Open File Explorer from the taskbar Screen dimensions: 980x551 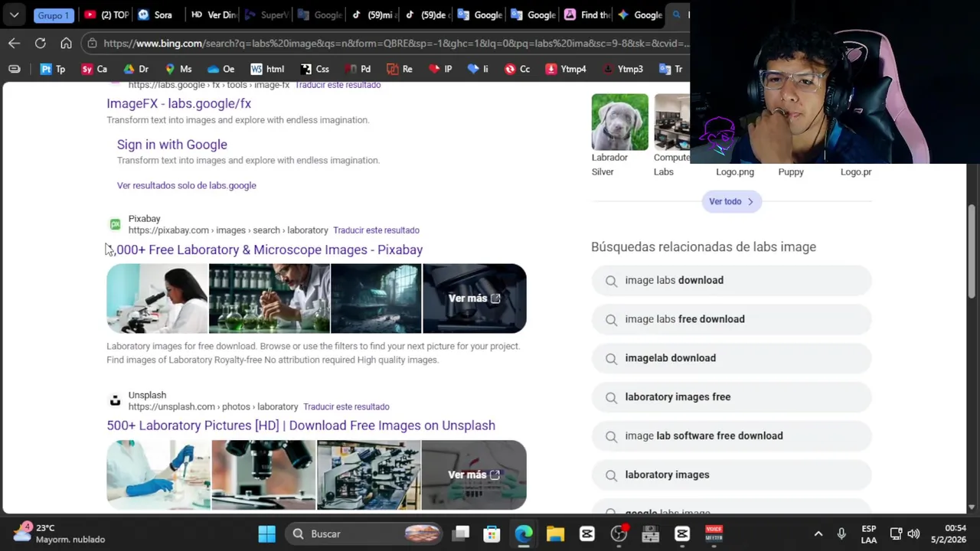[555, 533]
